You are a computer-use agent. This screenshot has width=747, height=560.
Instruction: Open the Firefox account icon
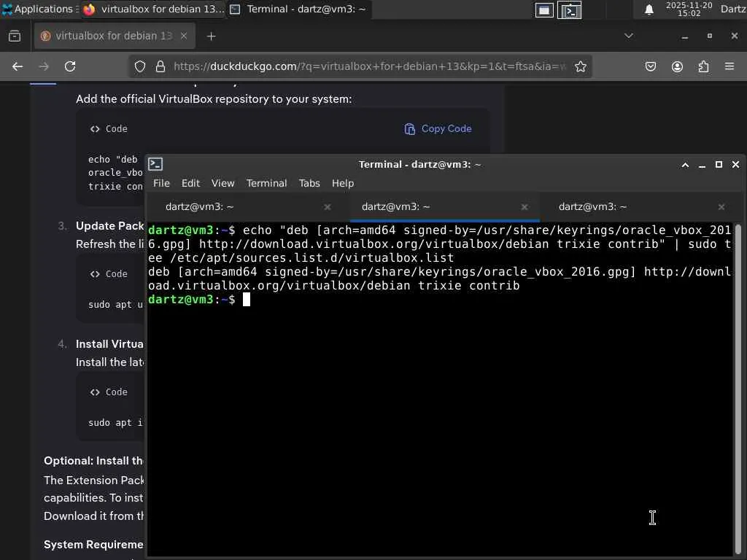tap(677, 66)
